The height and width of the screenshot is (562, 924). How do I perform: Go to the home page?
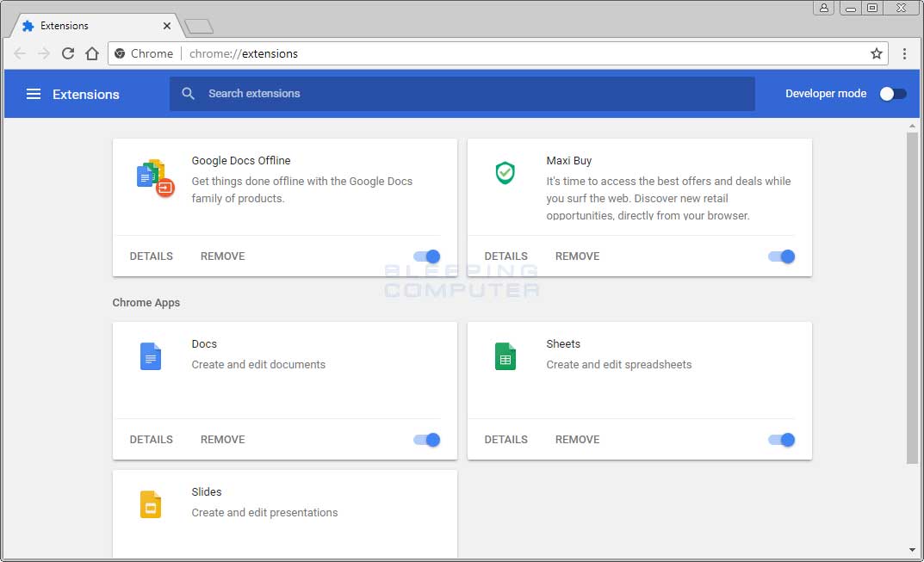pyautogui.click(x=92, y=53)
